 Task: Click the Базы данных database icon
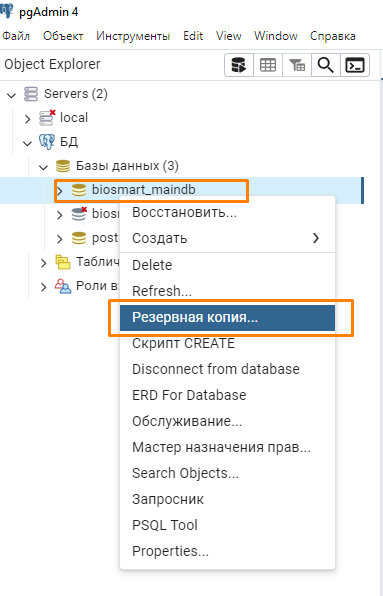pos(63,166)
